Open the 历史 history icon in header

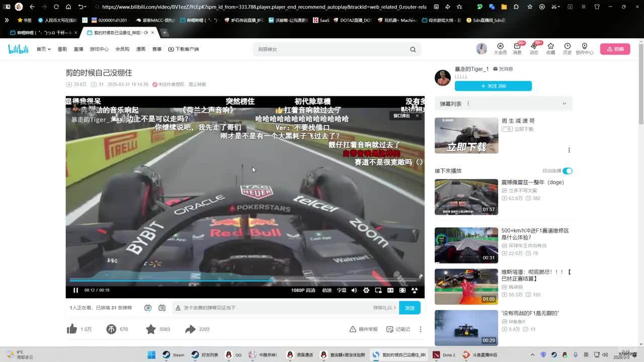click(567, 49)
